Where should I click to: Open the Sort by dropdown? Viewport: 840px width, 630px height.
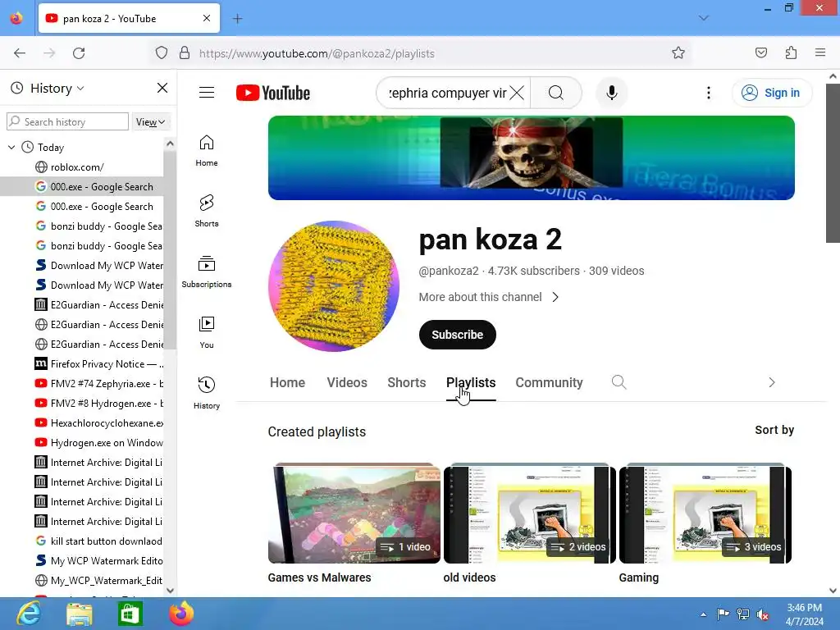[x=774, y=430]
